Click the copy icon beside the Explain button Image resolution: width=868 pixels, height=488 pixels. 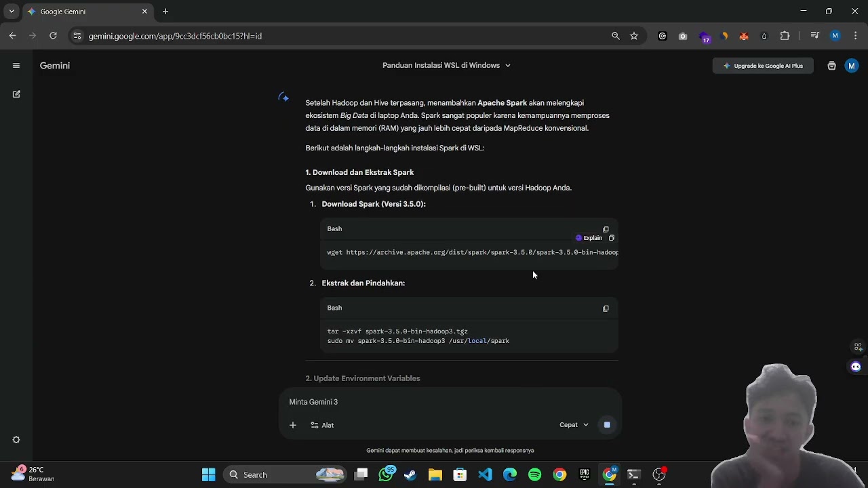[612, 238]
